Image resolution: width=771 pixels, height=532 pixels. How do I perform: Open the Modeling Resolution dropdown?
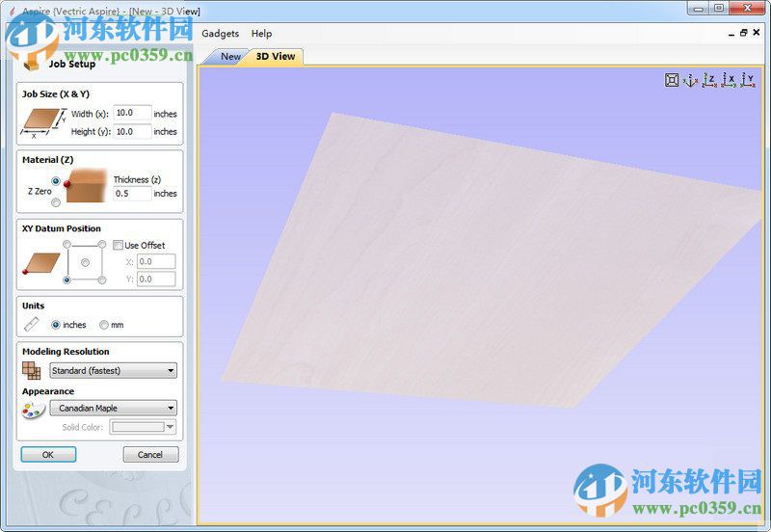(x=113, y=370)
